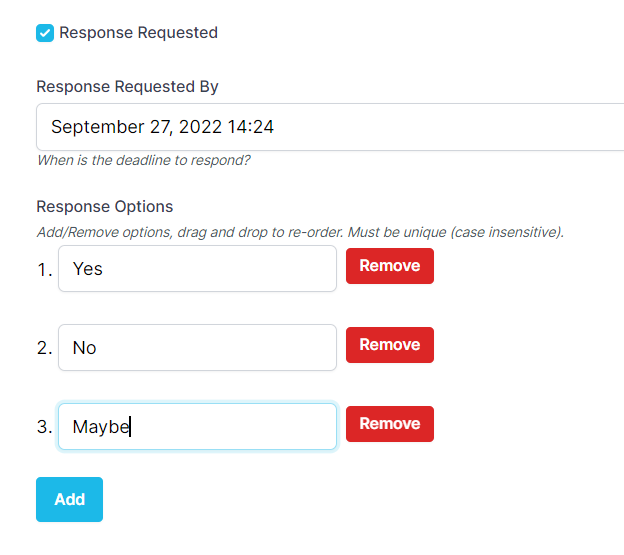The height and width of the screenshot is (555, 624).
Task: Remove the "Maybe" response option
Action: click(x=390, y=424)
